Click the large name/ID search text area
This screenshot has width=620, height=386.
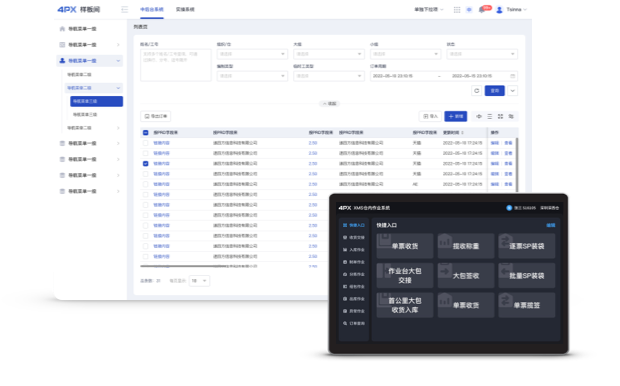[x=176, y=65]
